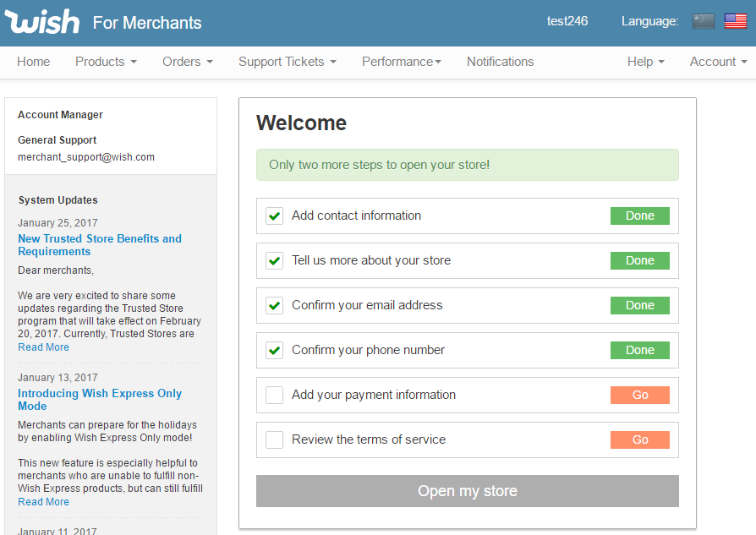Open the Notifications page
Screen dimensions: 756x535
tap(500, 62)
